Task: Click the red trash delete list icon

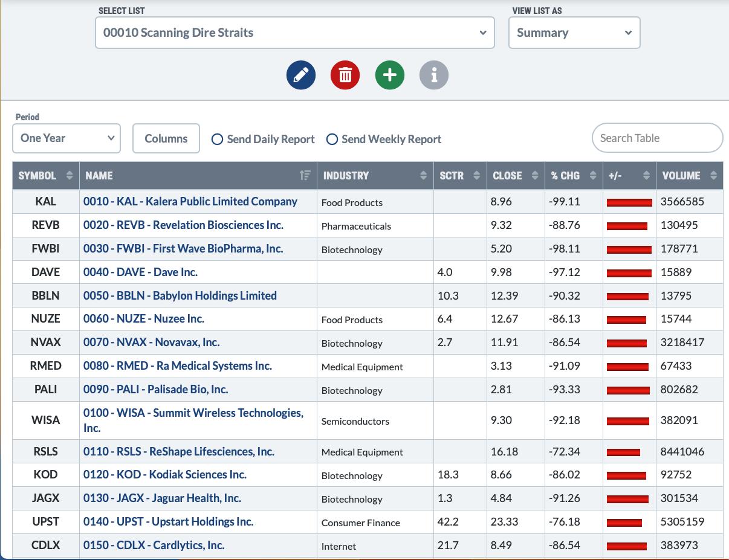Action: pyautogui.click(x=345, y=76)
